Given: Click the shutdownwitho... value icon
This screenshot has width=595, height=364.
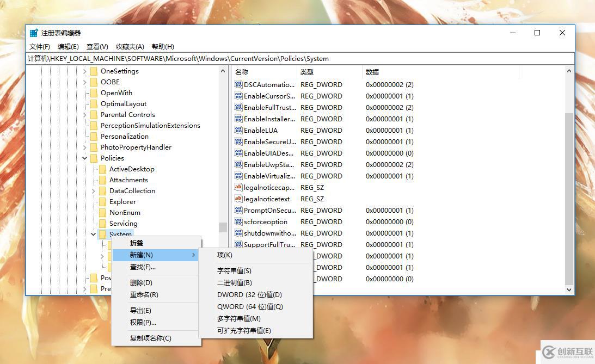Looking at the screenshot, I should 238,233.
